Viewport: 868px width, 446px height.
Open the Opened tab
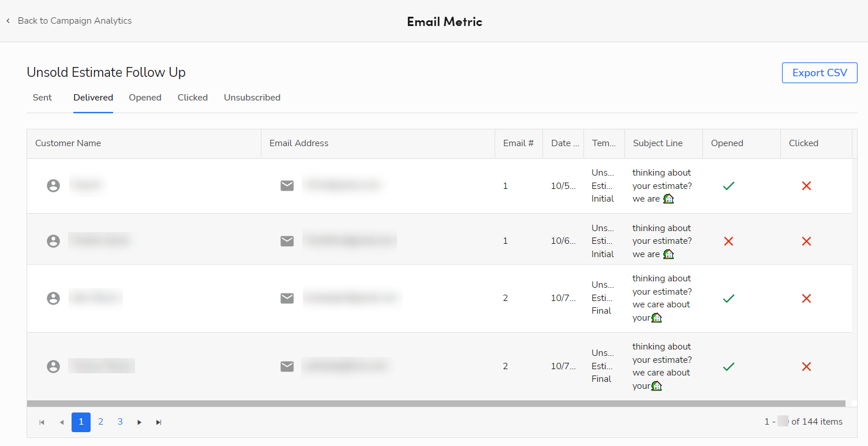pos(145,97)
